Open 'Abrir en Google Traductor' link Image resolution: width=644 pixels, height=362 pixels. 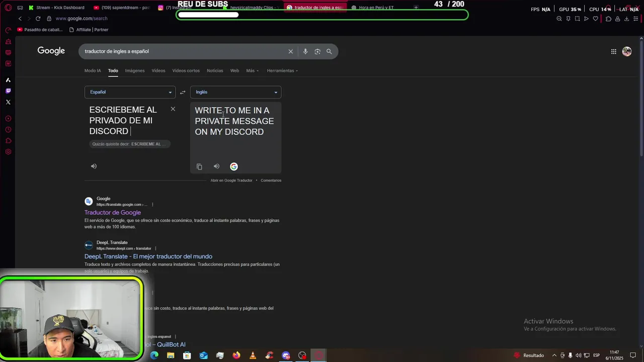(x=231, y=180)
